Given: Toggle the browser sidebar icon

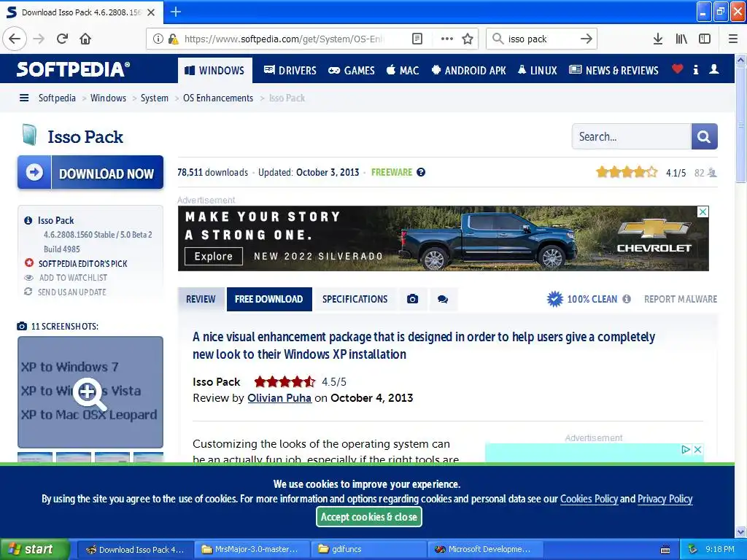Looking at the screenshot, I should 705,39.
